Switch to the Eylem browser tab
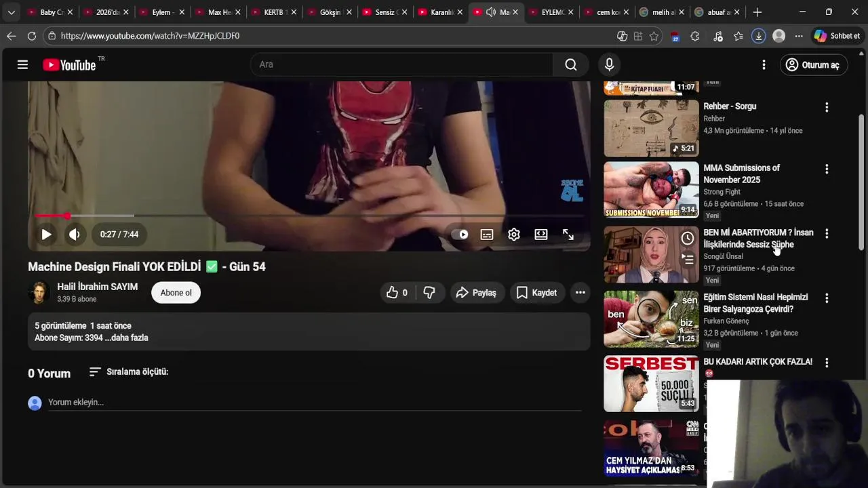The image size is (868, 488). [161, 12]
